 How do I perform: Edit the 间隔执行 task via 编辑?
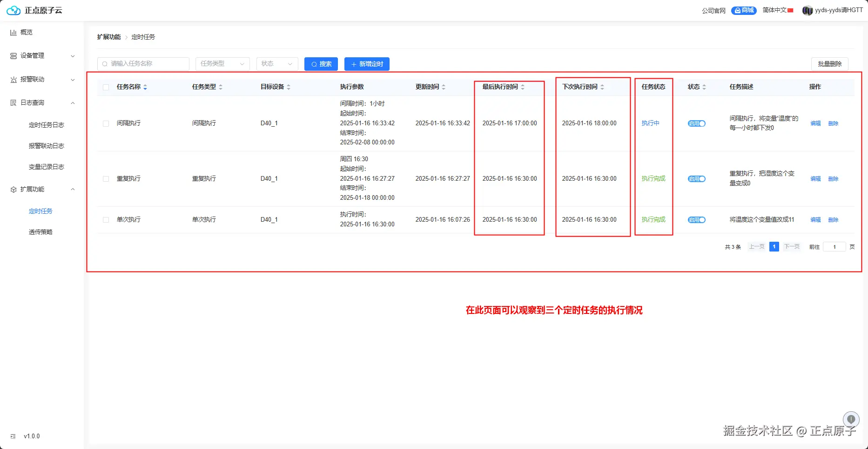coord(815,123)
